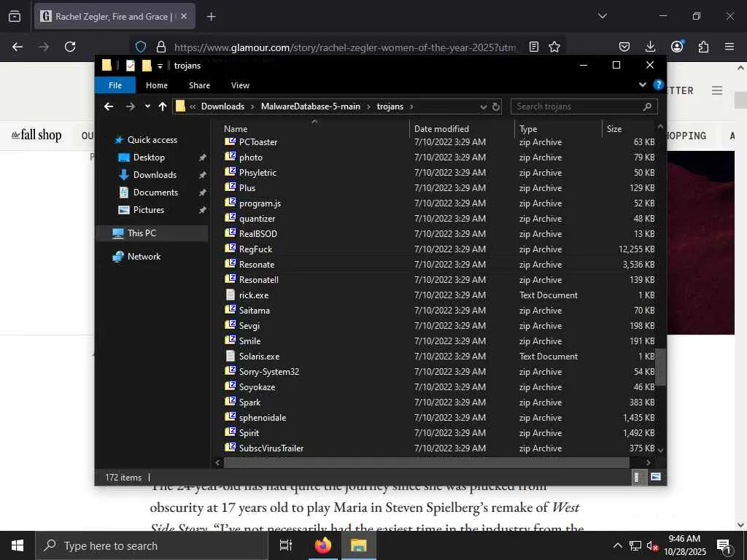Click the search magnifier in Explorer

[647, 106]
